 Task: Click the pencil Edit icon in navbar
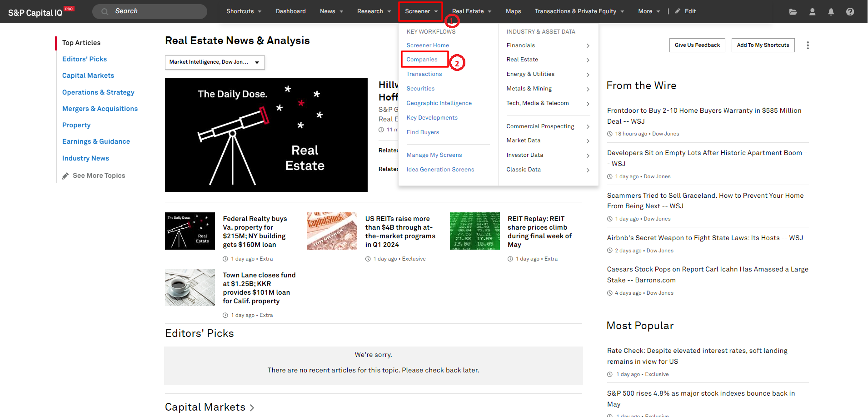tap(678, 11)
